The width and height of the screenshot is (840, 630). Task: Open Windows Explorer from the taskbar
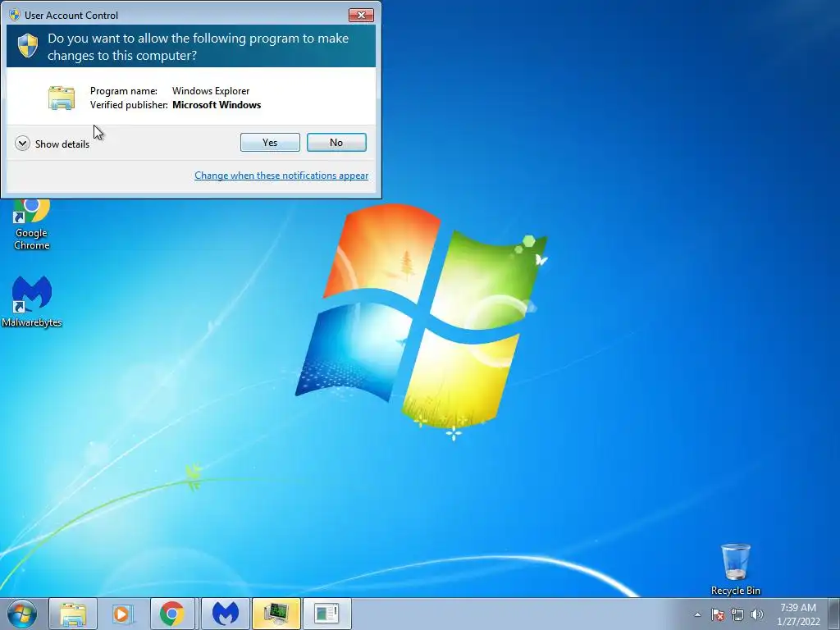(x=73, y=614)
